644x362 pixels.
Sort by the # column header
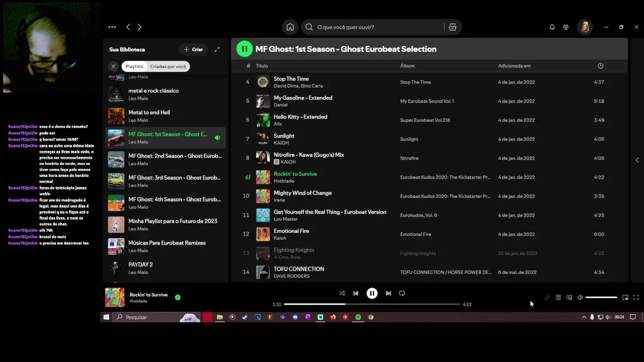(x=248, y=66)
